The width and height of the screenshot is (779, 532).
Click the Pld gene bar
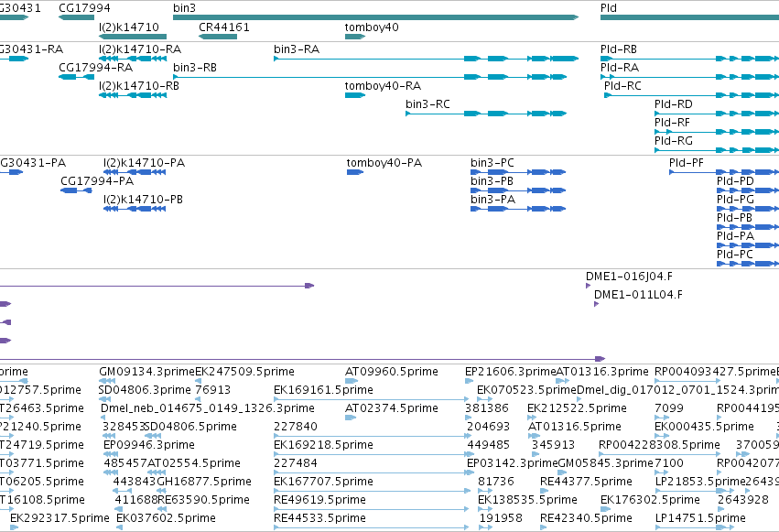click(689, 17)
